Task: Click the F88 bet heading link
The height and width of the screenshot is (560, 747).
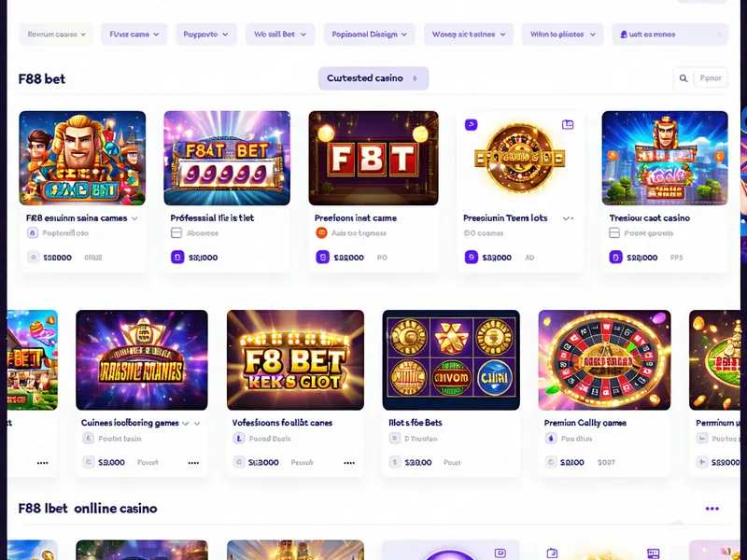Action: pos(42,78)
